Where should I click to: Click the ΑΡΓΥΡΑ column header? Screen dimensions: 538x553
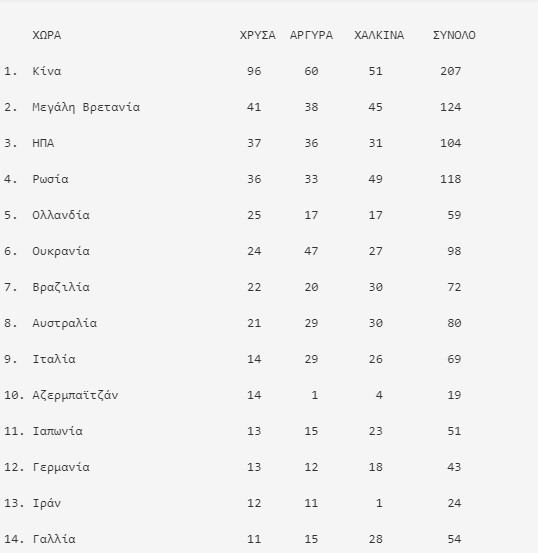point(311,35)
